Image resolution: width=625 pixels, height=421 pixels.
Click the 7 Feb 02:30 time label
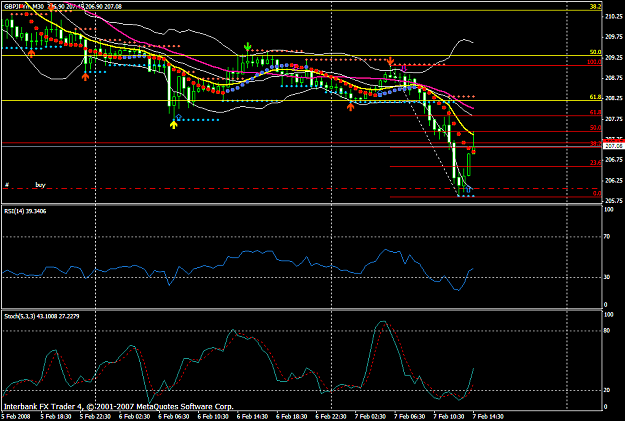tap(371, 416)
